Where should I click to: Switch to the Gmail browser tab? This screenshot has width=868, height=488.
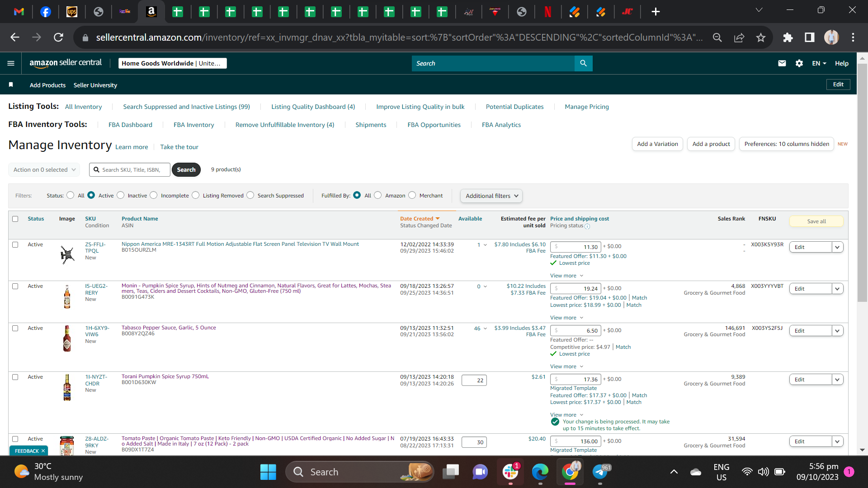click(19, 12)
